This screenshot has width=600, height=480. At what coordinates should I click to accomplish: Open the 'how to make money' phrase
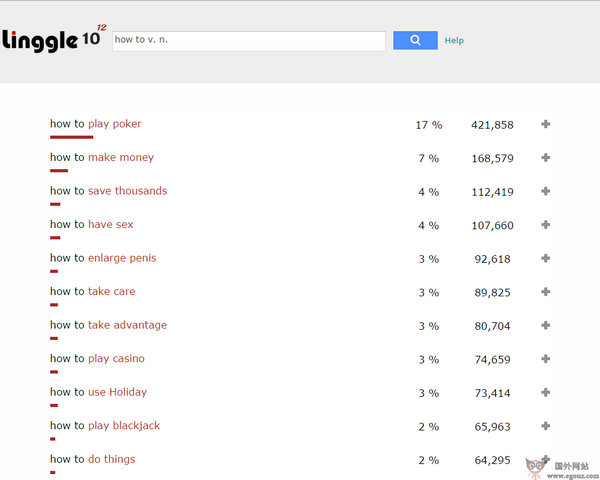(x=102, y=158)
